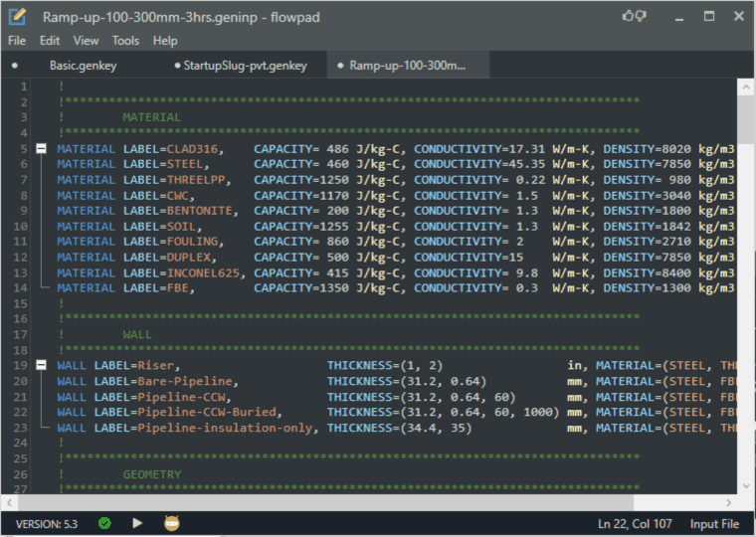Click the modified dot on Basic.genkey tab
756x537 pixels.
coord(15,66)
